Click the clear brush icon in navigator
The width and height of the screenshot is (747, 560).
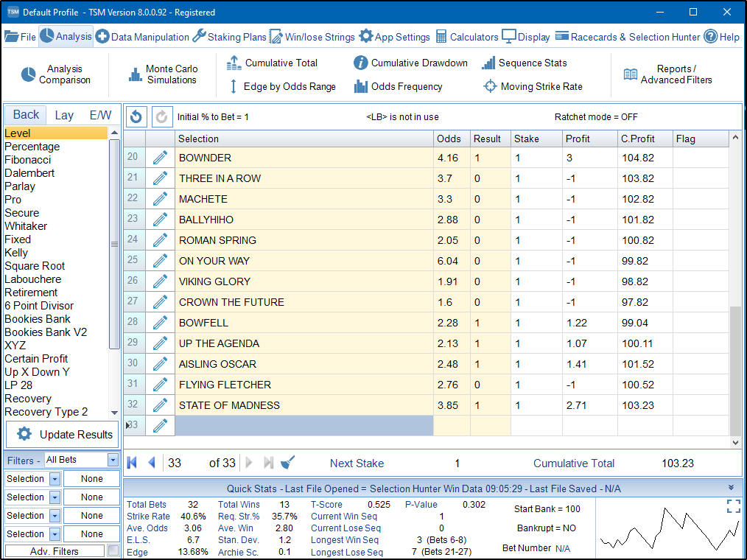288,463
